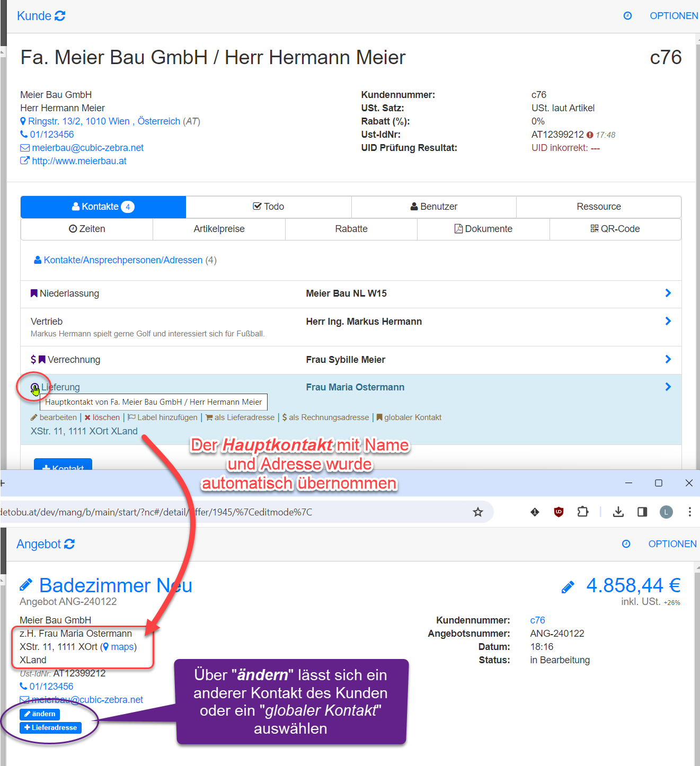This screenshot has height=766, width=700.
Task: Open the browser extensions puzzle icon
Action: [582, 512]
